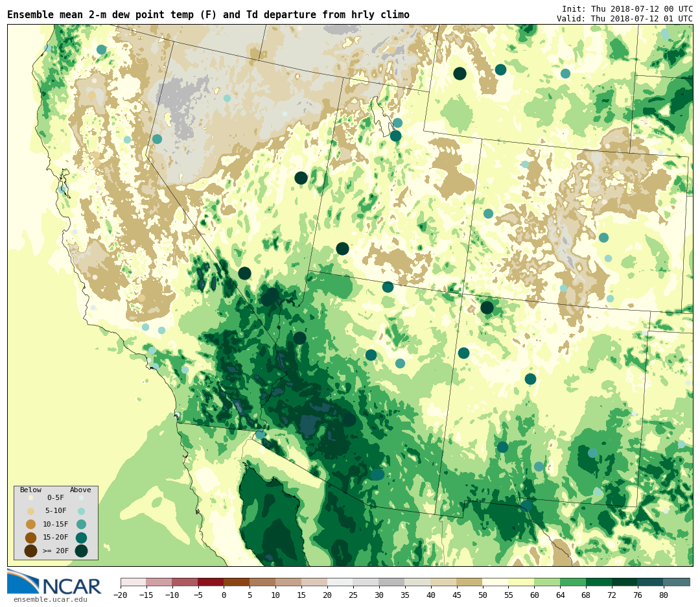Select the 60 to 64 light green colorbar swatch
The image size is (700, 607).
[547, 582]
